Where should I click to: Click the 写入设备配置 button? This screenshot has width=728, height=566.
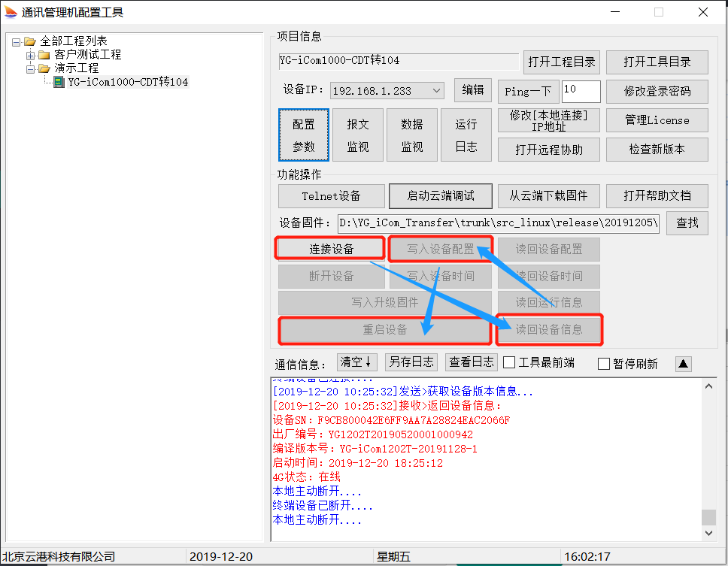441,249
